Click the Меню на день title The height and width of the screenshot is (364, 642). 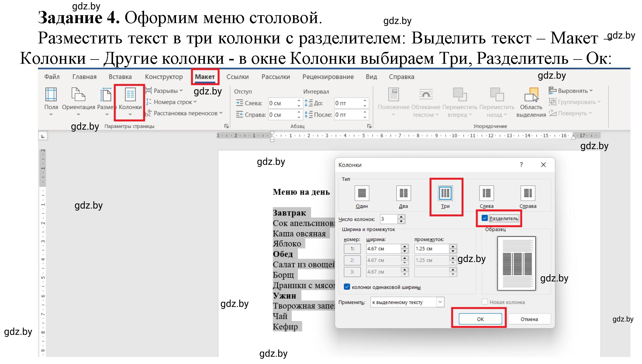[x=301, y=192]
